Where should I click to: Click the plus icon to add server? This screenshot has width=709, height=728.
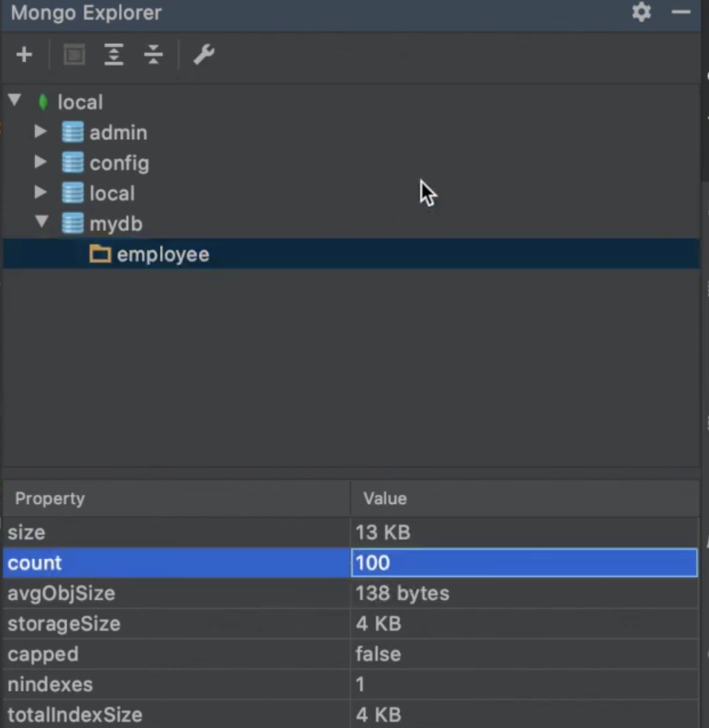point(24,55)
